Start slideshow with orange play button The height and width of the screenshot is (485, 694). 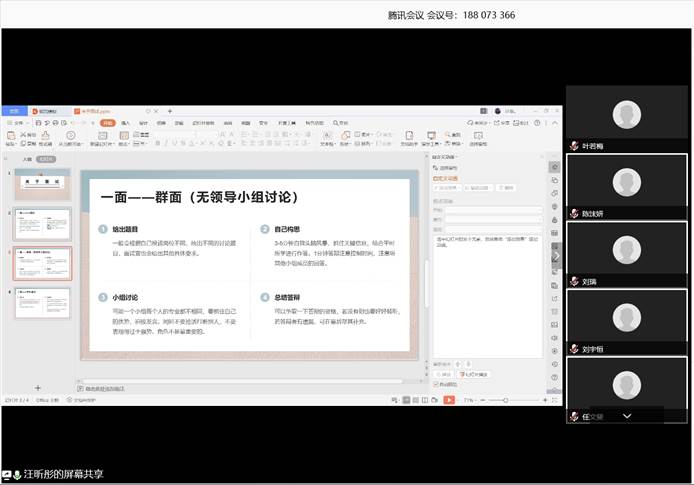[x=449, y=400]
